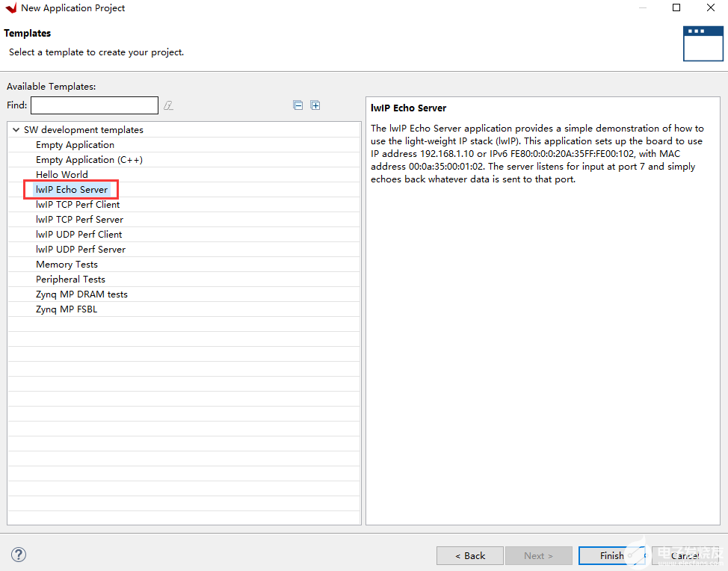Go to previous page with Back button
Viewport: 728px width, 571px height.
[x=470, y=556]
